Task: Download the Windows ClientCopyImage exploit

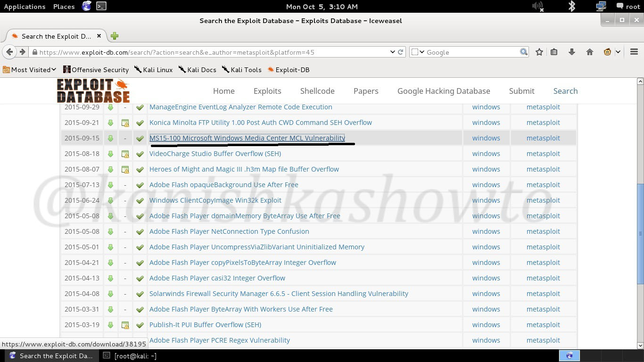Action: pos(110,200)
